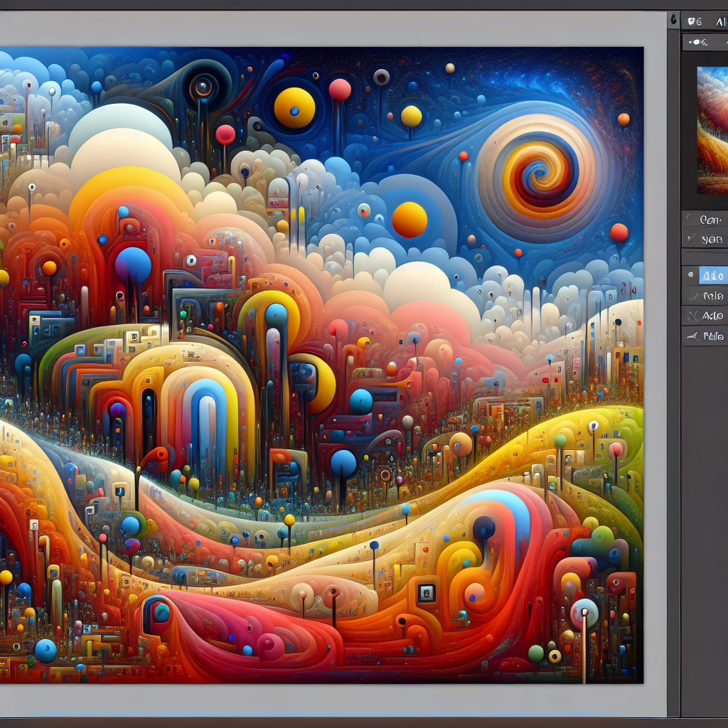Toggle the checkmark beside the 'yob' entry

[x=690, y=239]
